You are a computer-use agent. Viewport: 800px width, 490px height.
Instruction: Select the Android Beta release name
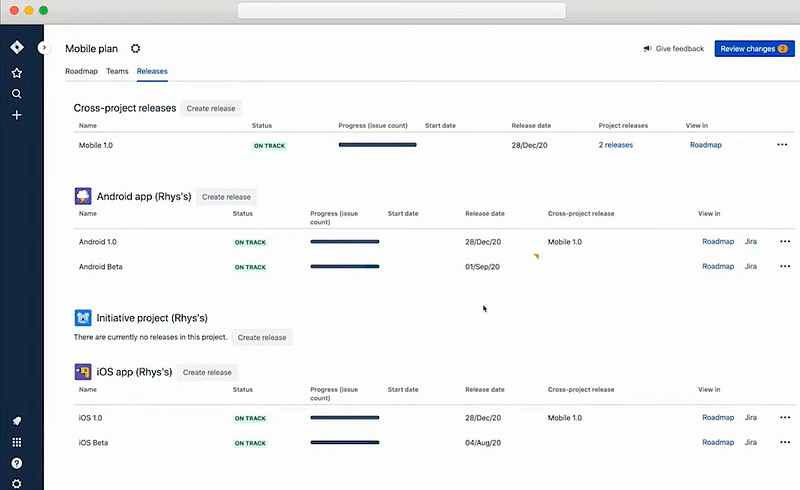pyautogui.click(x=101, y=266)
